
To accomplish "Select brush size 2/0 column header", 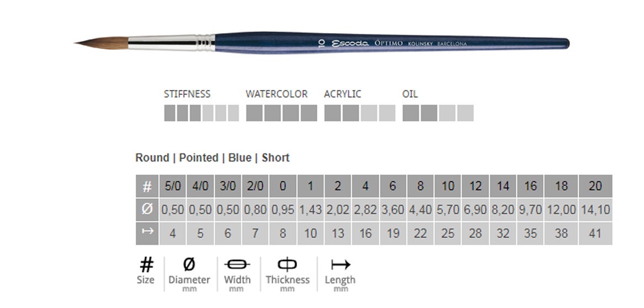I will [x=255, y=187].
